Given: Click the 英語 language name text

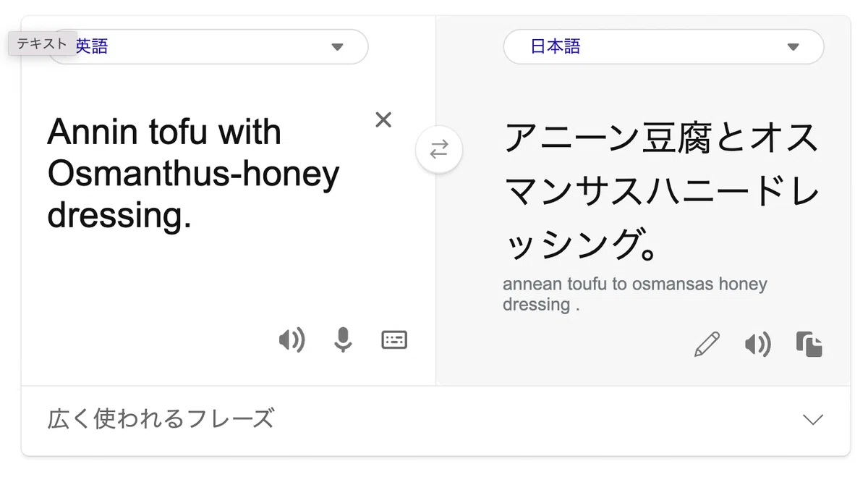Looking at the screenshot, I should click(92, 47).
